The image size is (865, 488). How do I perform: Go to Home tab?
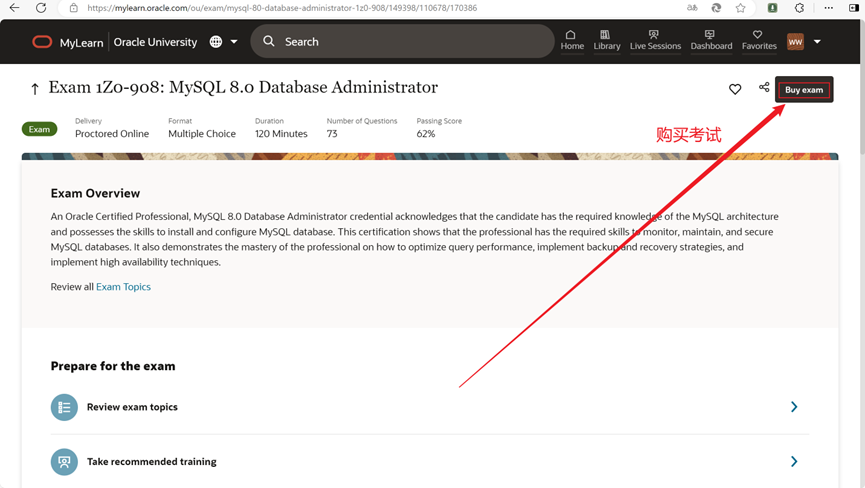click(x=572, y=40)
